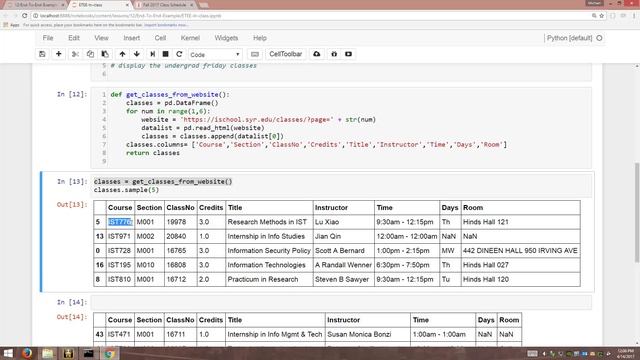The height and width of the screenshot is (360, 640).
Task: Click into the In [13] code cell
Action: click(342, 186)
